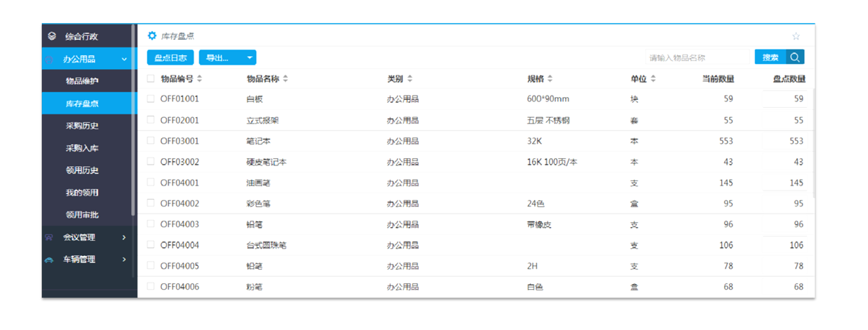868x330 pixels.
Task: Click the 硬皮笔记本 item name
Action: (266, 162)
